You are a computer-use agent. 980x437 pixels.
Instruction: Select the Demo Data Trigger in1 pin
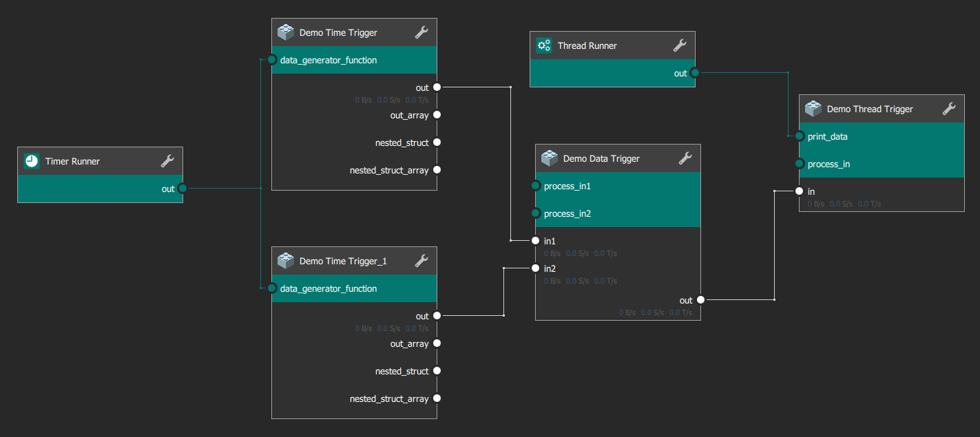tap(536, 241)
